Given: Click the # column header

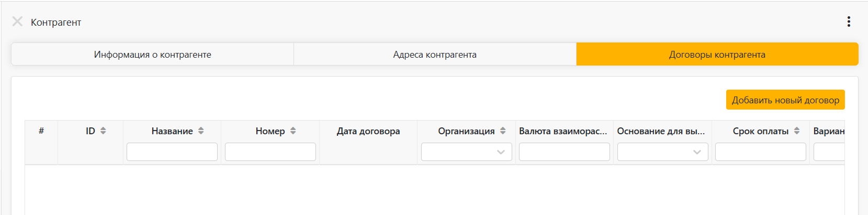Looking at the screenshot, I should tap(41, 131).
